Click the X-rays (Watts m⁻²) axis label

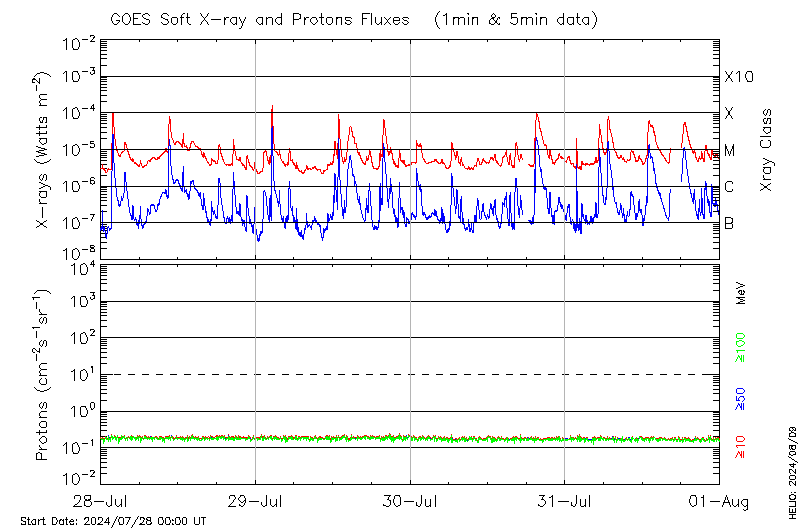[x=44, y=150]
